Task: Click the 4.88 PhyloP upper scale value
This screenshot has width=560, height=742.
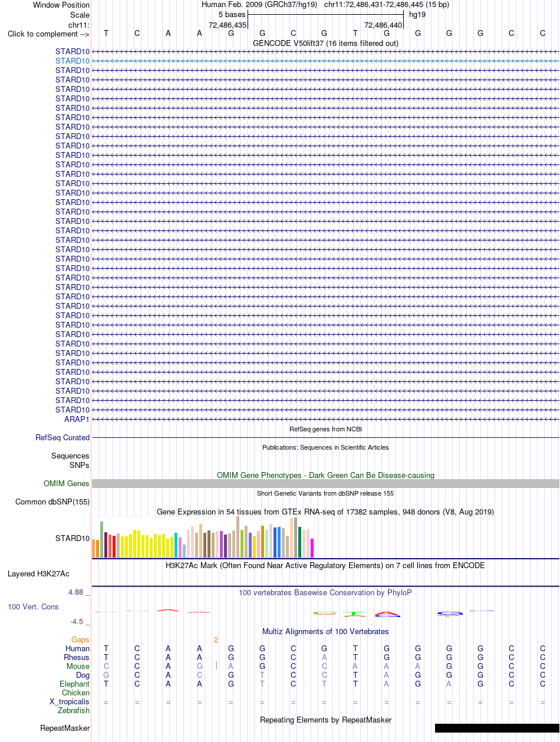Action: tap(79, 592)
